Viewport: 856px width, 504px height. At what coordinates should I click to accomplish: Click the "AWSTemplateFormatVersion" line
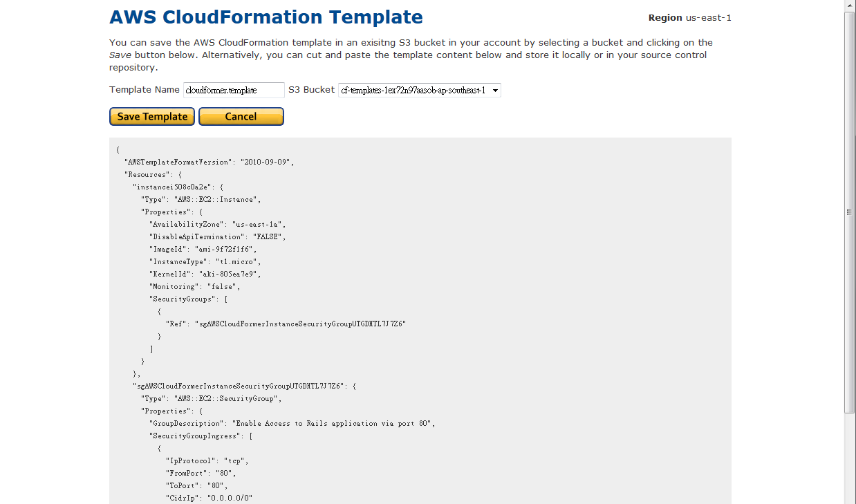tap(210, 162)
